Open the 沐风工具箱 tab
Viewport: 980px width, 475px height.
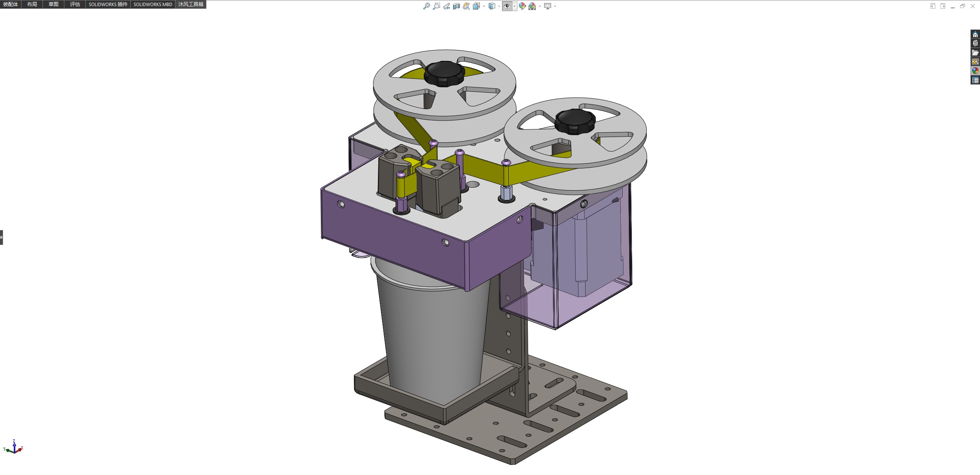pos(191,4)
